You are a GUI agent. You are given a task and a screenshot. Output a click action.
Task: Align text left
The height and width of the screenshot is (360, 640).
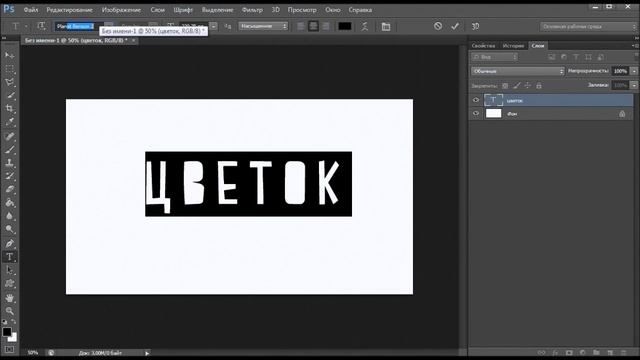coord(301,27)
